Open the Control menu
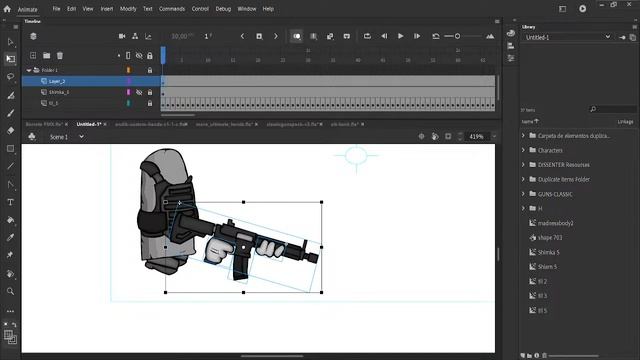The width and height of the screenshot is (640, 360). click(x=200, y=9)
